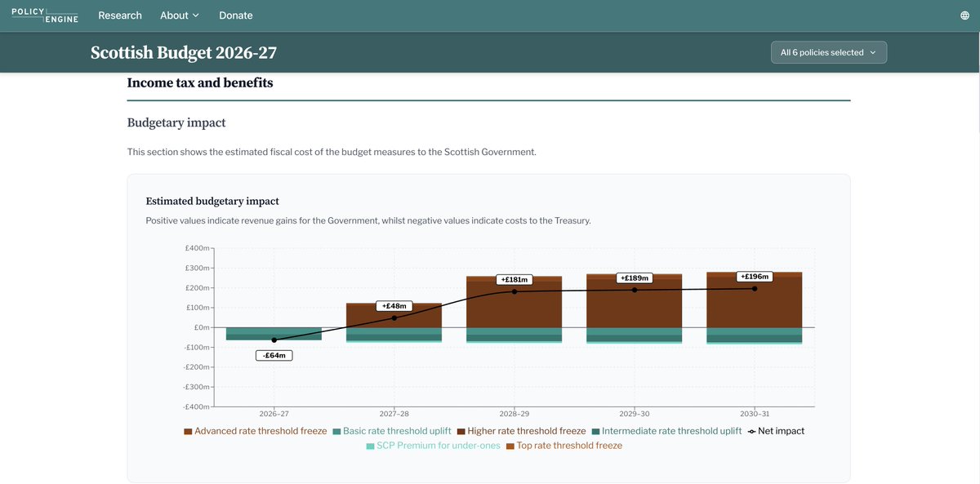Open the 'All 6 policies selected' dropdown
This screenshot has width=980, height=484.
[x=829, y=52]
